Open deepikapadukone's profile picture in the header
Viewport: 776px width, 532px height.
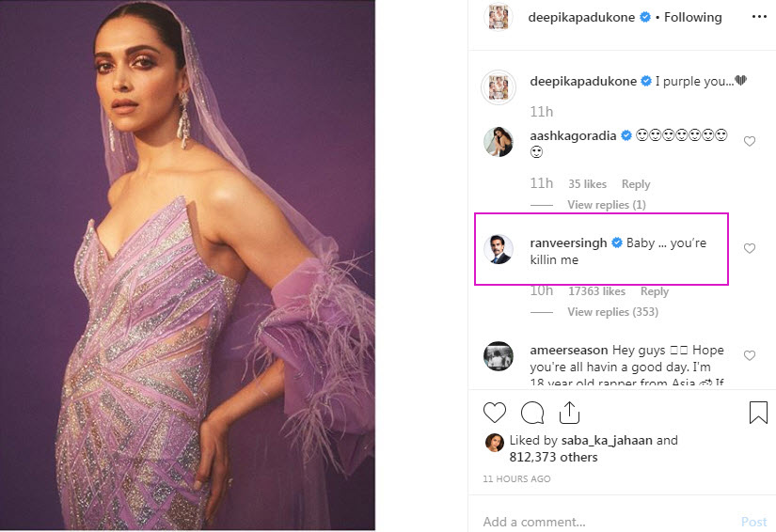coord(498,17)
